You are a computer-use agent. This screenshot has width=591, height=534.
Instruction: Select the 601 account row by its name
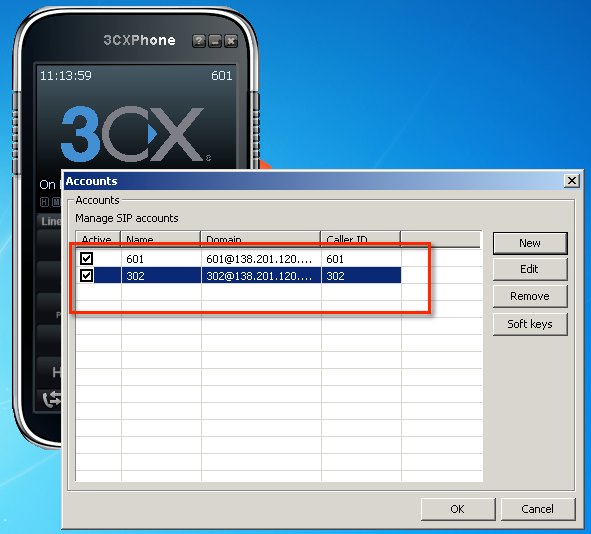[x=135, y=259]
